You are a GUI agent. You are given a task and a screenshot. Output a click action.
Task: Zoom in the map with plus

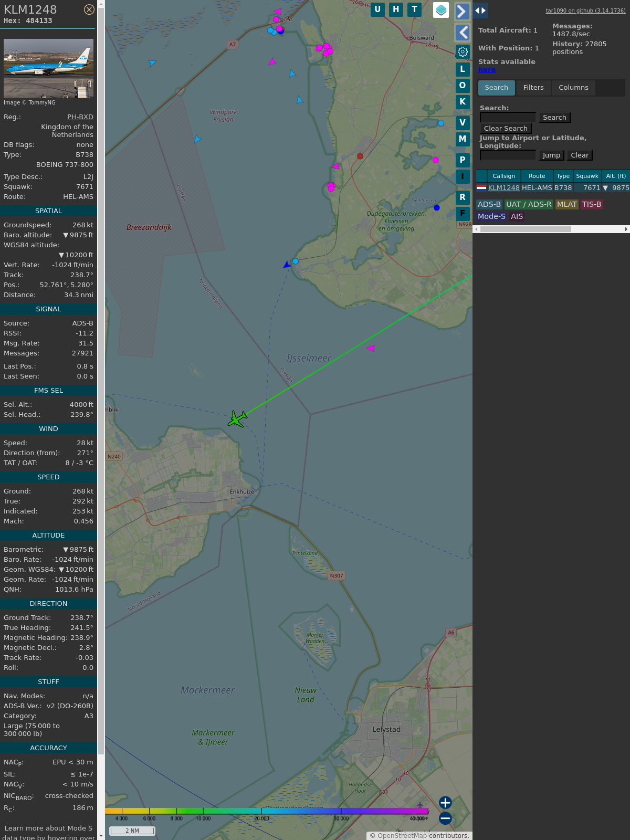[x=445, y=803]
